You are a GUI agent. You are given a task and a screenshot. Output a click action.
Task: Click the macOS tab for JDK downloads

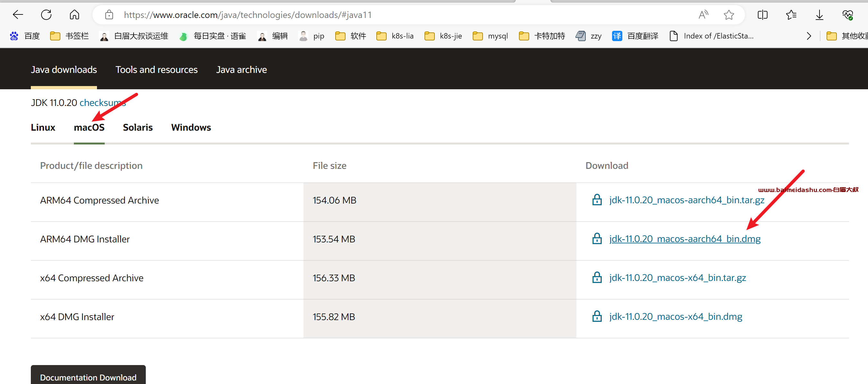pos(89,127)
